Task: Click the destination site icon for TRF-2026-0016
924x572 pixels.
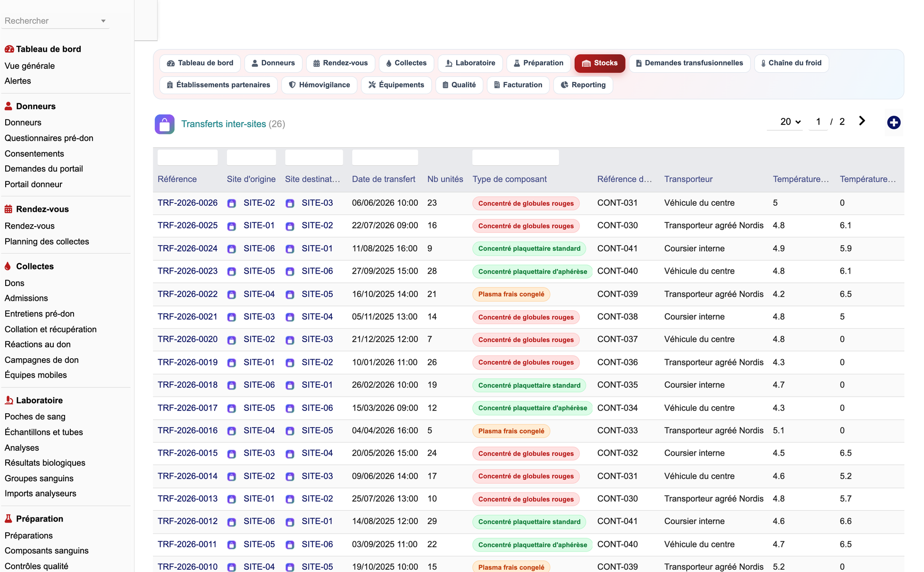Action: coord(290,431)
